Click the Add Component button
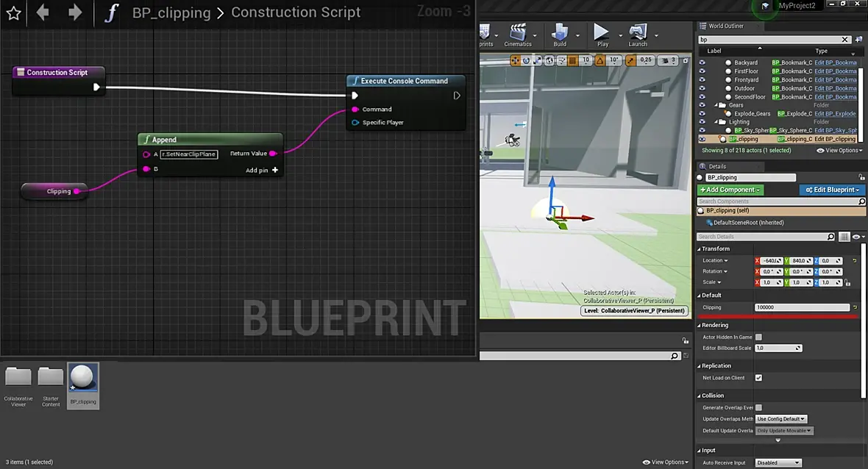The width and height of the screenshot is (868, 469). click(x=730, y=190)
